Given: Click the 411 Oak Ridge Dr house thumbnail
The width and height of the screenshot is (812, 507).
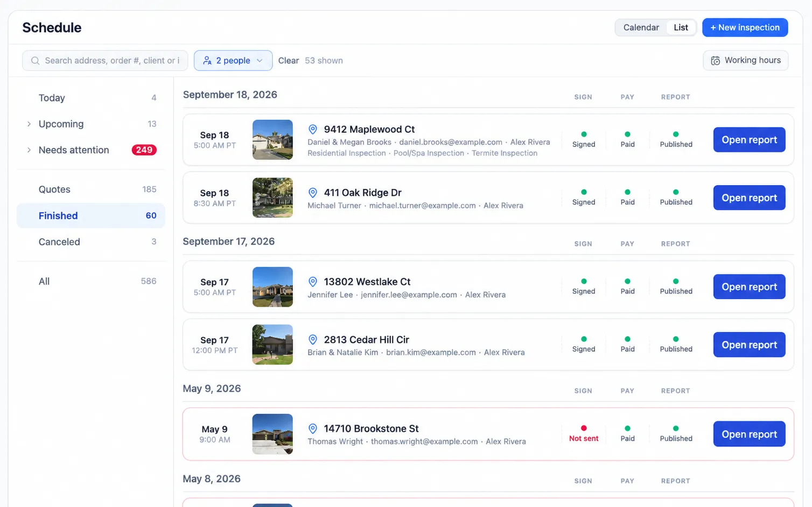Looking at the screenshot, I should pyautogui.click(x=272, y=198).
